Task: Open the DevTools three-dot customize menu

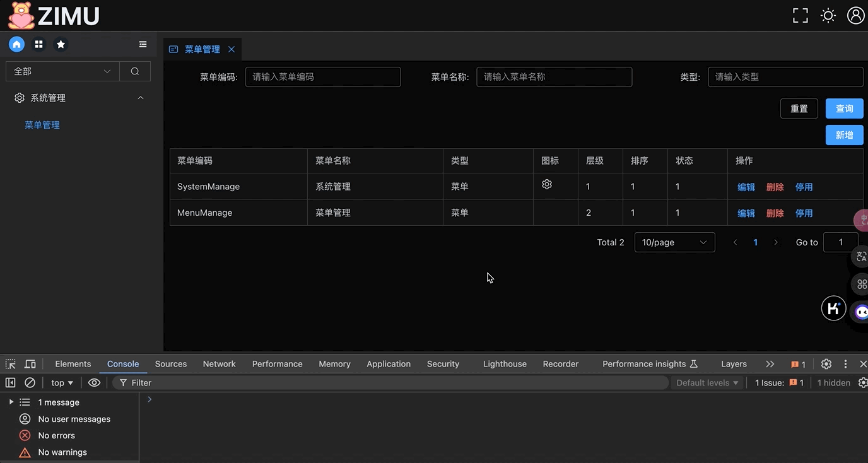Action: (x=845, y=364)
